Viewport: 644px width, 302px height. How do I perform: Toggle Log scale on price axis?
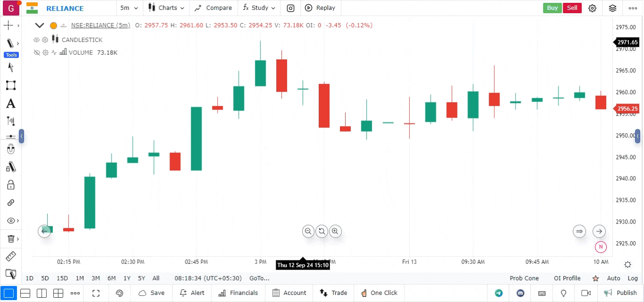pyautogui.click(x=633, y=278)
